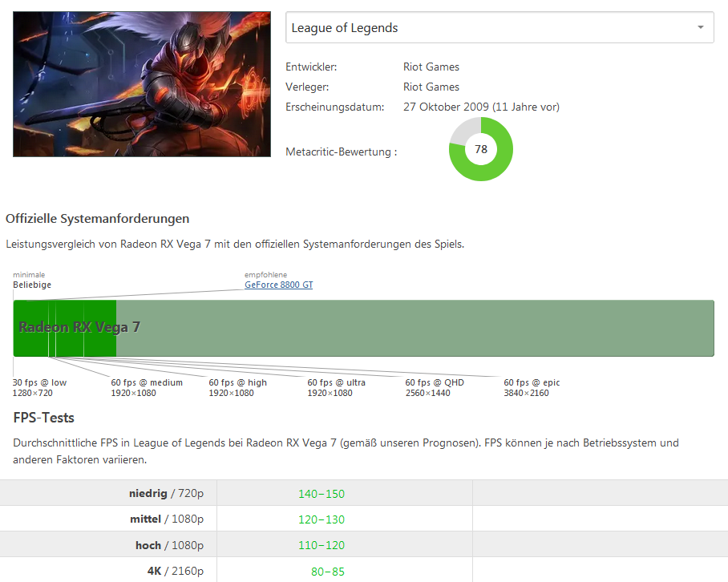This screenshot has height=582, width=728.
Task: Click the League of Legends cover artwork
Action: click(142, 84)
